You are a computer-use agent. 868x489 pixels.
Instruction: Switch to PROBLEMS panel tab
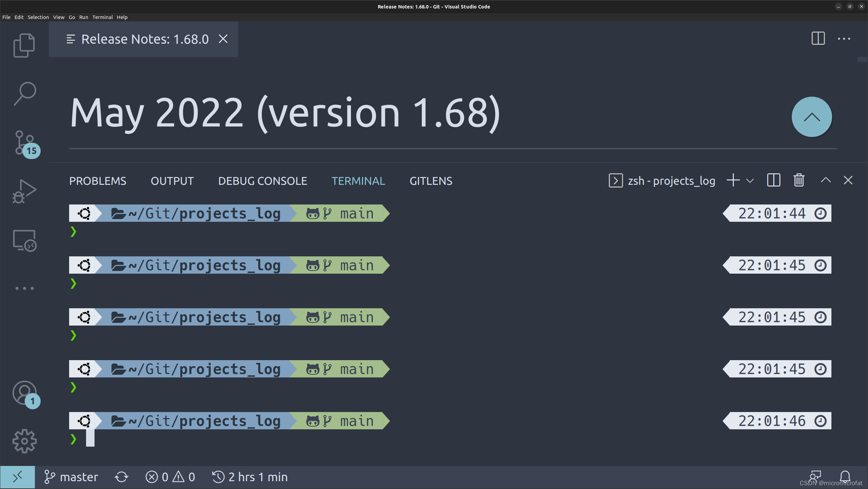tap(98, 181)
